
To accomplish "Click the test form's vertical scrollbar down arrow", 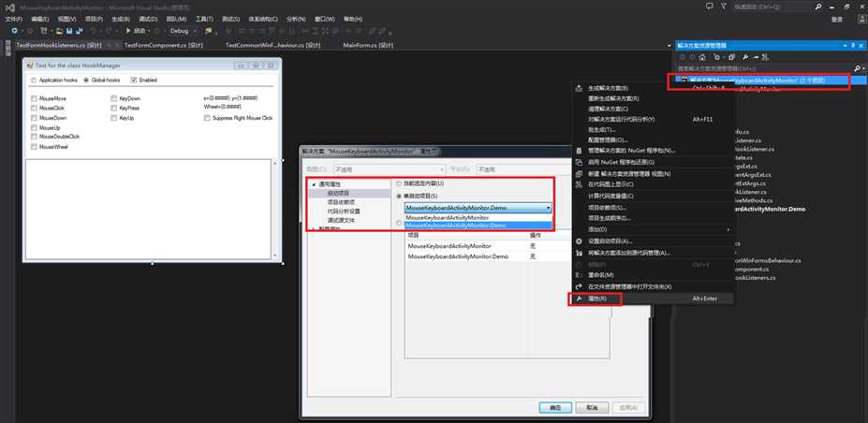I will coord(275,255).
